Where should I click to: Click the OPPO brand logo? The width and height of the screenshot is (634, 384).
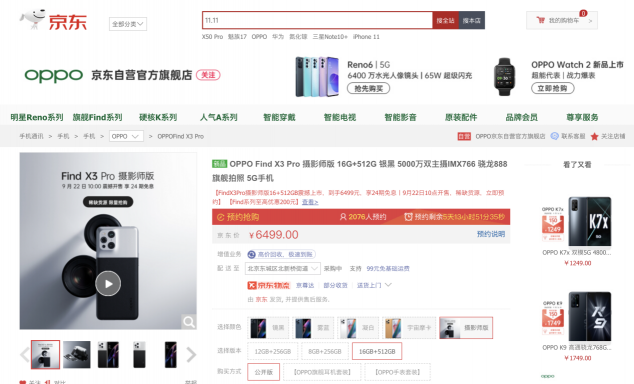(53, 75)
